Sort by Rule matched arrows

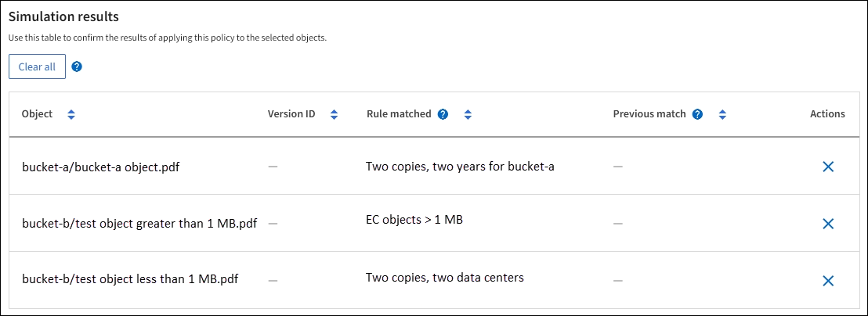(x=468, y=114)
